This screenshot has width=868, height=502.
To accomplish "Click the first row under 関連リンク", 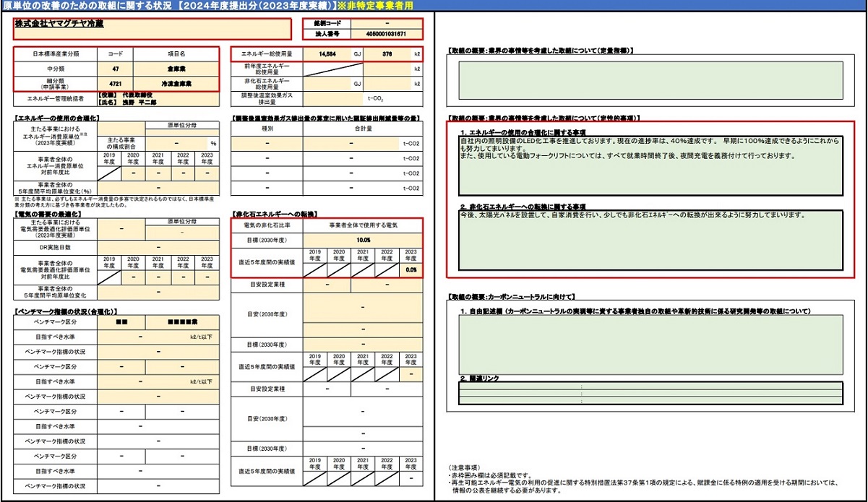I will click(650, 386).
